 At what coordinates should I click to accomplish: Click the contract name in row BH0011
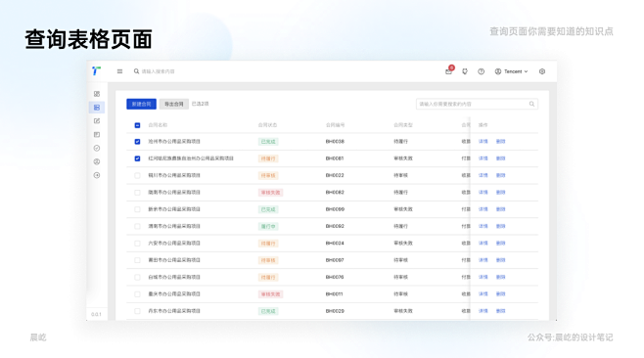click(174, 294)
